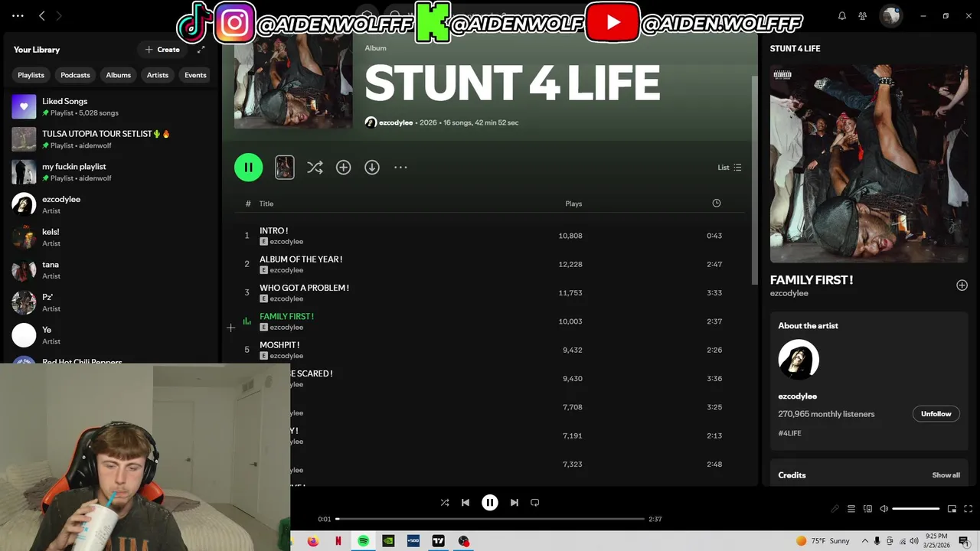980x551 pixels.
Task: Add FAMILY FIRST! to Liked Songs in the right panel
Action: pyautogui.click(x=962, y=285)
